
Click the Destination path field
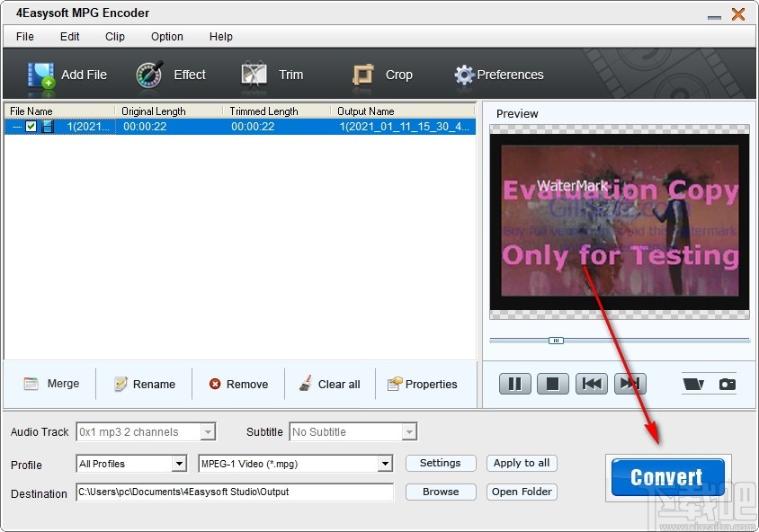click(235, 492)
